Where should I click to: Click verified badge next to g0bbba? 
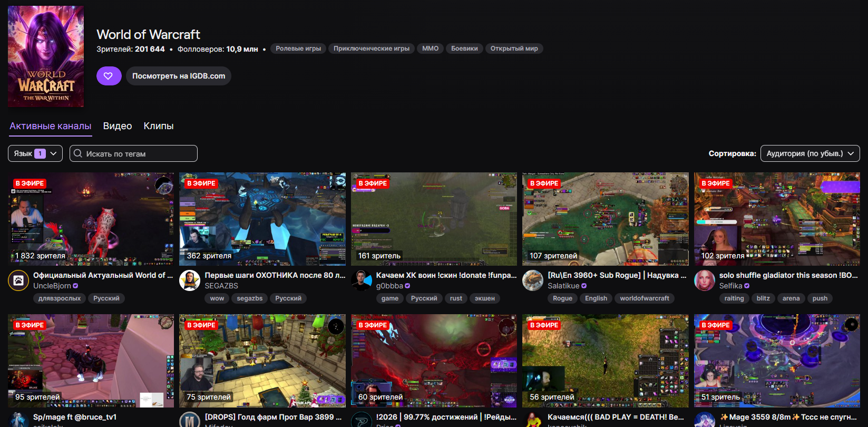pyautogui.click(x=407, y=286)
